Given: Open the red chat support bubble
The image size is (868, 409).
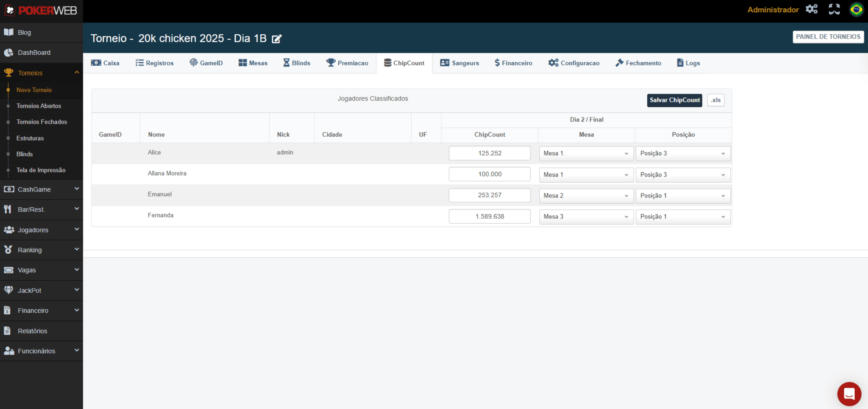Looking at the screenshot, I should point(849,394).
